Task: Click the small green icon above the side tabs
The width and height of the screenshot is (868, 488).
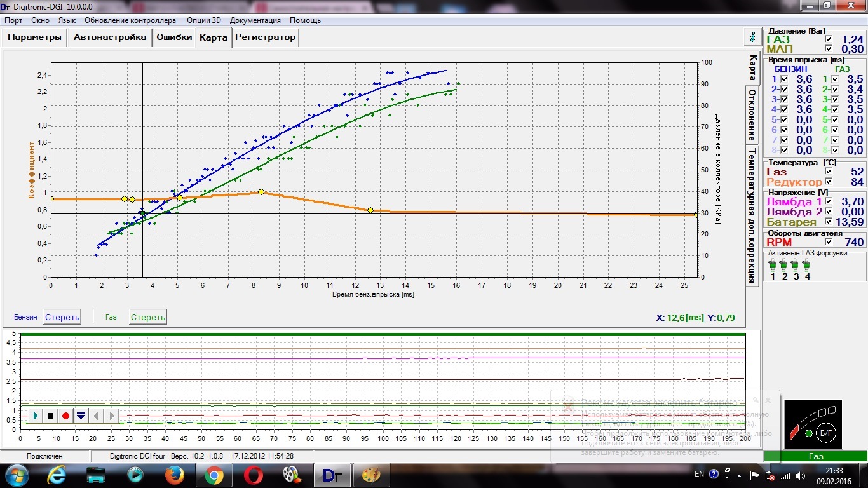Action: tap(752, 37)
